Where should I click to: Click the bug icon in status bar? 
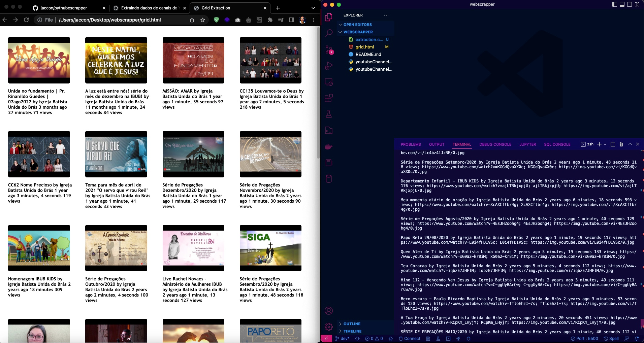469,339
